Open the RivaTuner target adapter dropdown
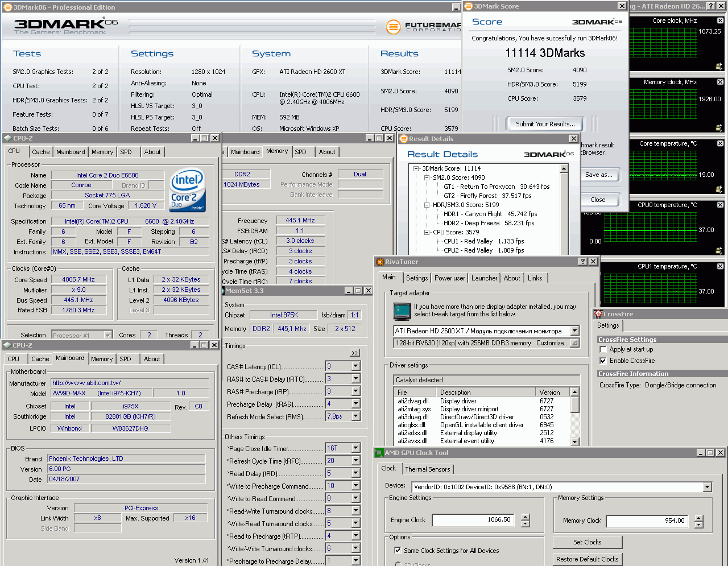Screen dimensions: 728x566 click(x=574, y=330)
